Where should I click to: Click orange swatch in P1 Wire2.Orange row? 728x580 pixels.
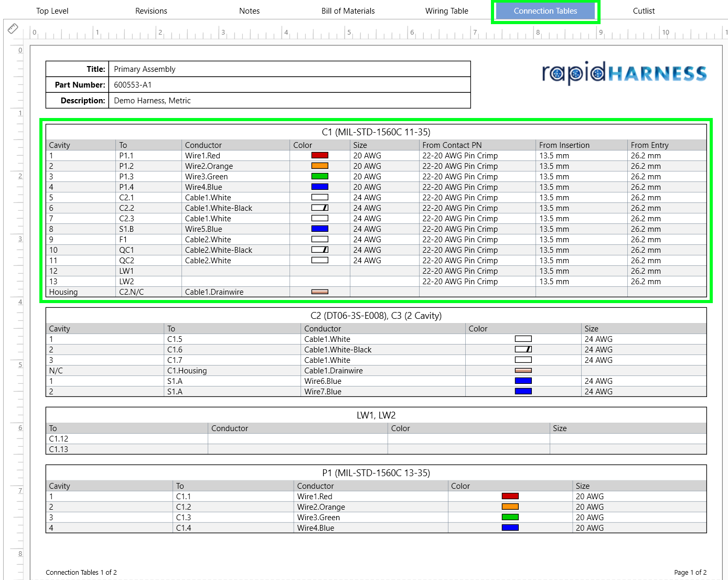[510, 507]
